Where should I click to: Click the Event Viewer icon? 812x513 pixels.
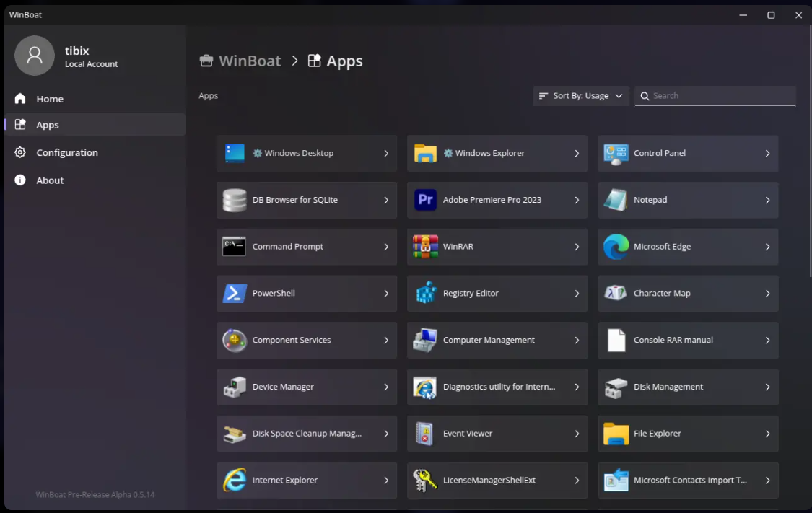click(424, 434)
